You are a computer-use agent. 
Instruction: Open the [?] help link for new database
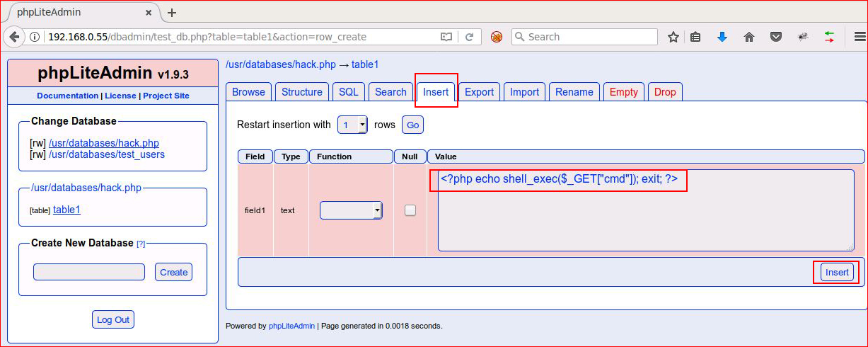[141, 244]
